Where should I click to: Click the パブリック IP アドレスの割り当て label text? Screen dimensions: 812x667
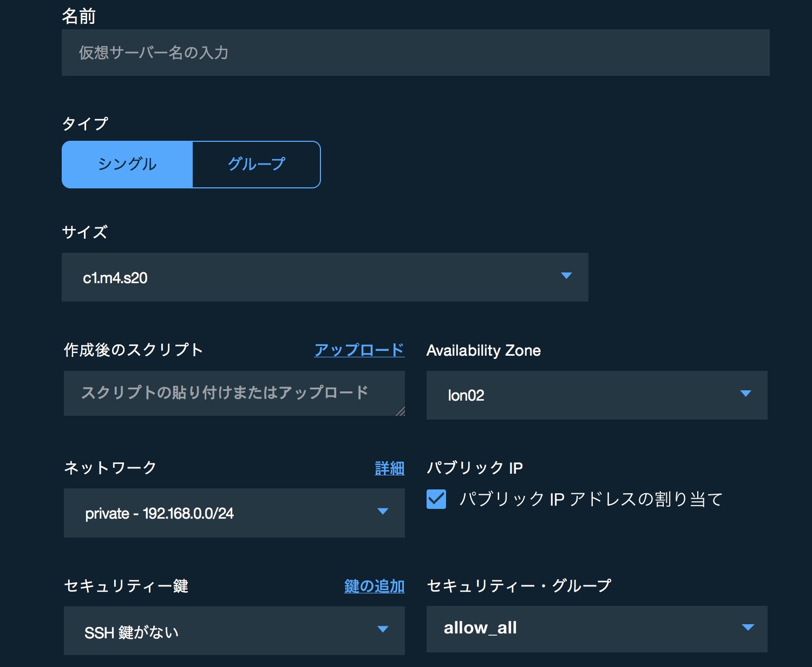tap(591, 499)
